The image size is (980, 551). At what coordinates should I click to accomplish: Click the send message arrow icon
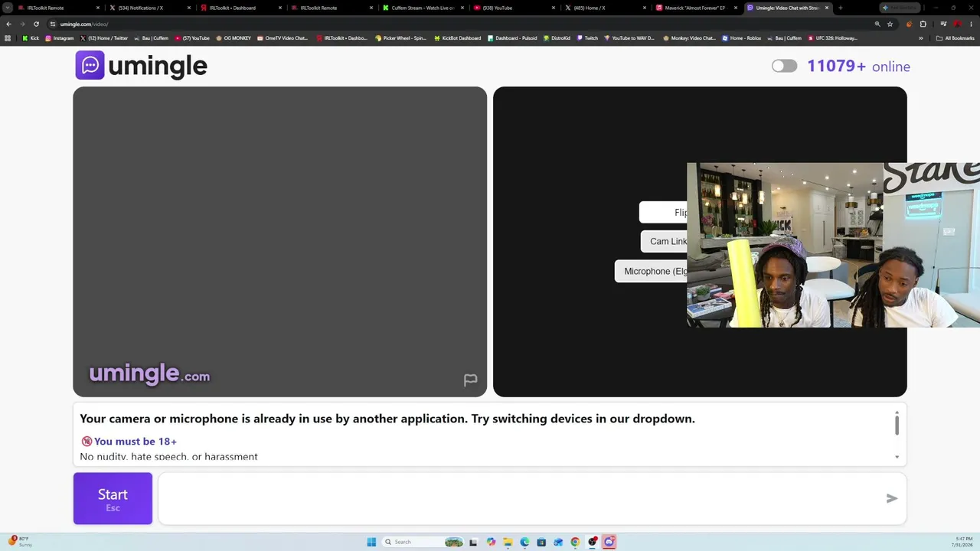coord(892,498)
